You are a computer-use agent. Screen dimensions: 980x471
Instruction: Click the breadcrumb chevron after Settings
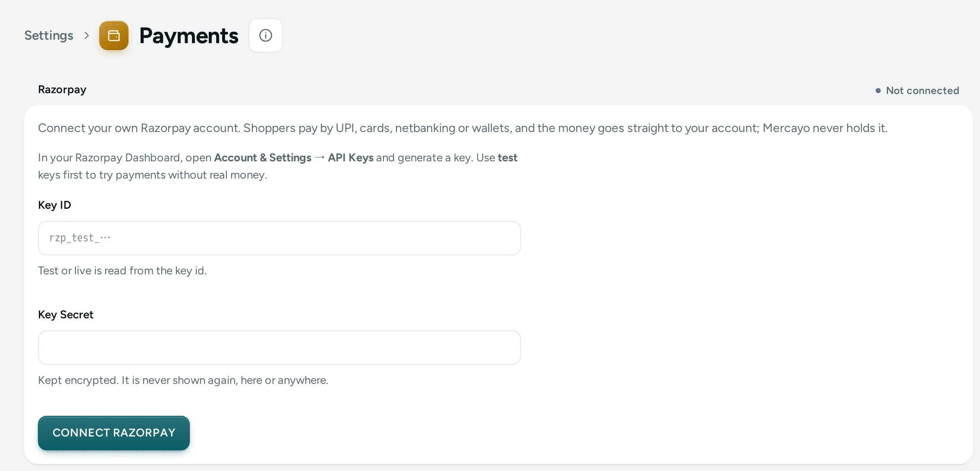(87, 35)
